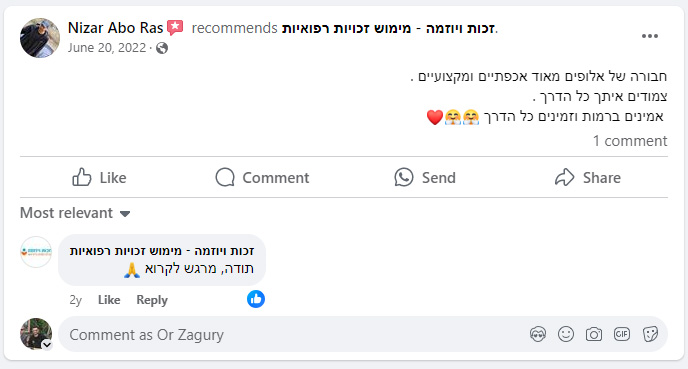Open Nizar Abo Ras profile picture
This screenshot has height=369, width=688.
click(x=40, y=38)
